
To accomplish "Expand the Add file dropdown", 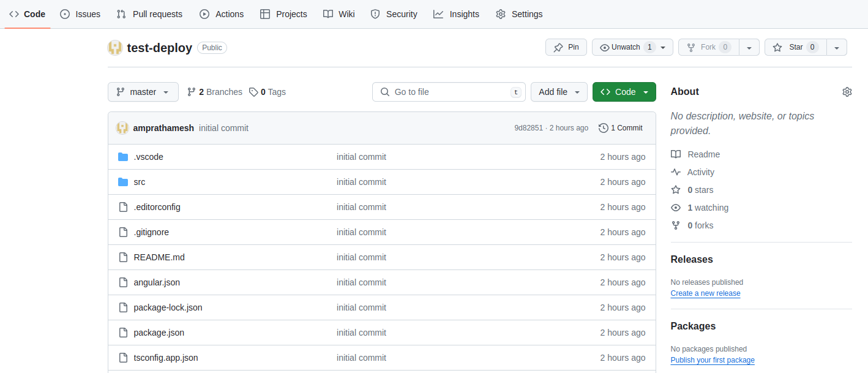I will (558, 91).
